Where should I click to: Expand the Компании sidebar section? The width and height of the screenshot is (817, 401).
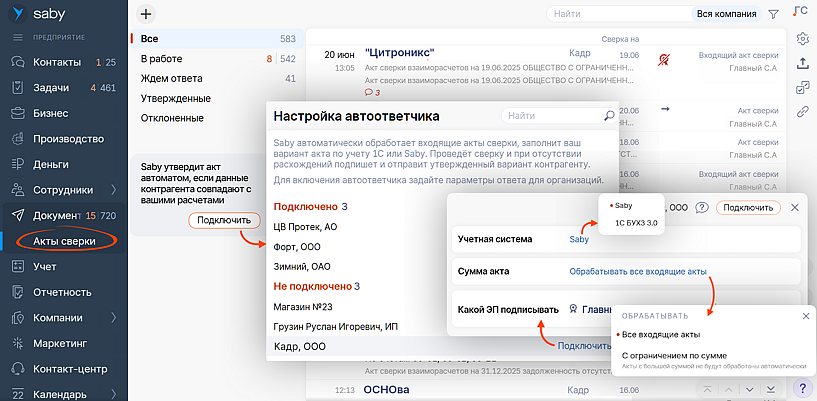tap(113, 318)
